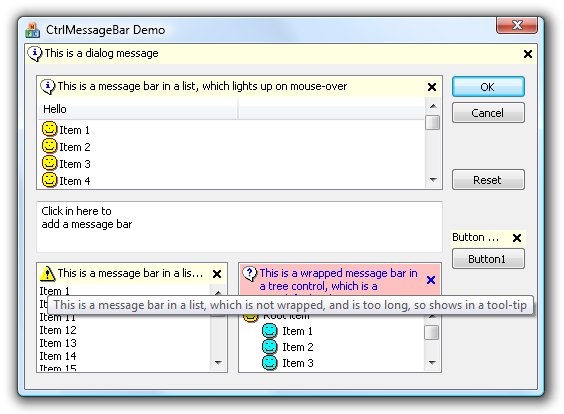Click the wrapped message bar text in tree control
564x414 pixels.
click(338, 280)
